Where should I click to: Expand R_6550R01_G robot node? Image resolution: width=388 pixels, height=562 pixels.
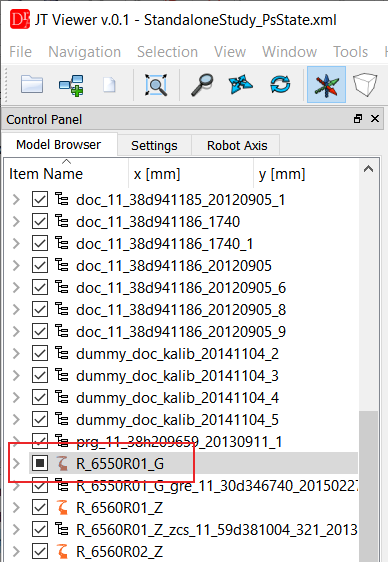click(x=16, y=463)
